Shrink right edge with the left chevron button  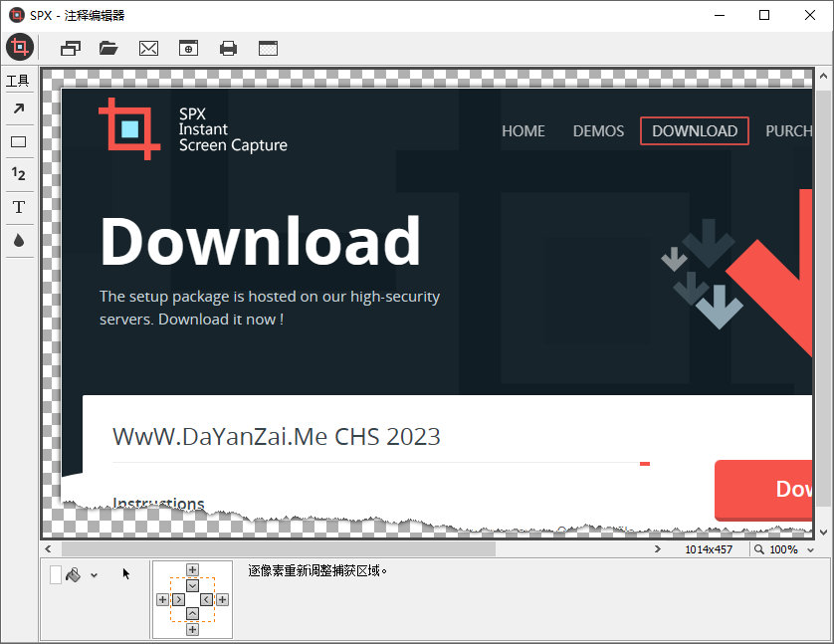207,600
